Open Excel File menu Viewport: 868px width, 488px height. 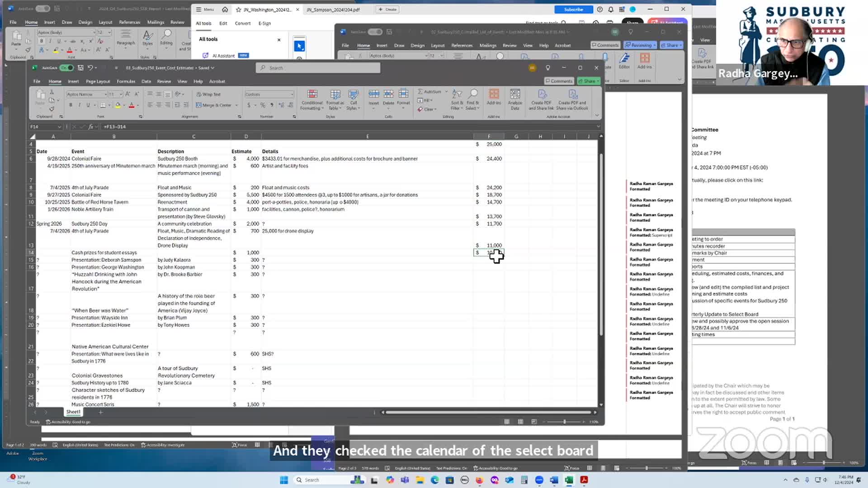pos(37,81)
